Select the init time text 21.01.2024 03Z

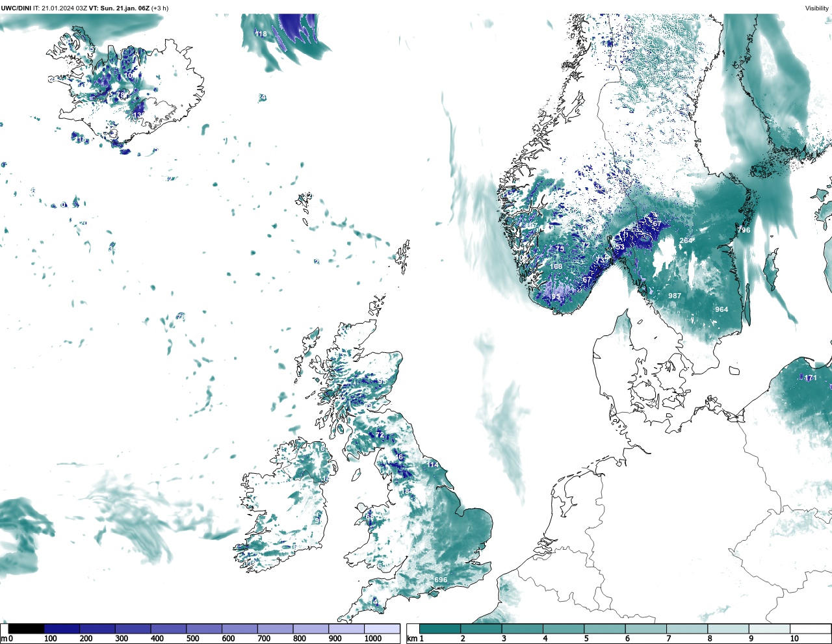[64, 8]
